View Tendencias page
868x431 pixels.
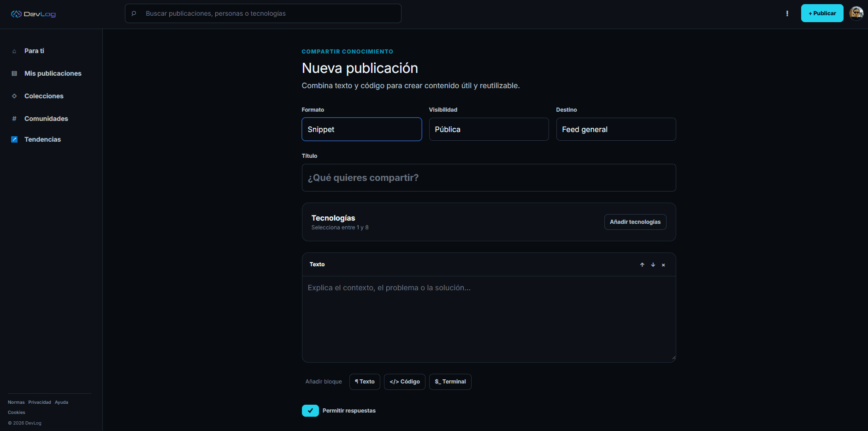pyautogui.click(x=42, y=139)
